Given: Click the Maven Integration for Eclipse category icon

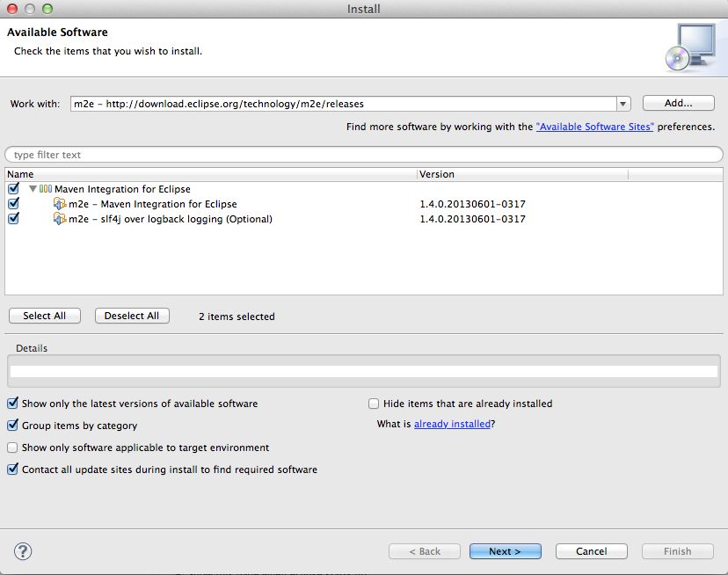Looking at the screenshot, I should coord(46,189).
